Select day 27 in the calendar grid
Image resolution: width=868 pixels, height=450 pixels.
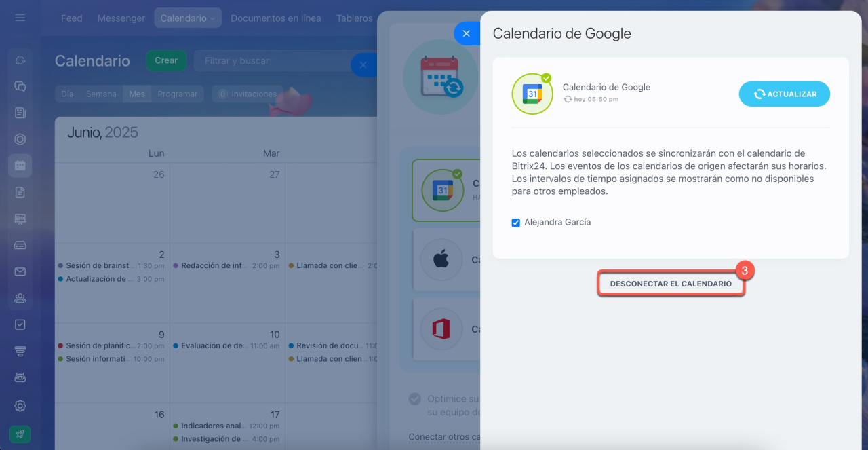tap(274, 174)
